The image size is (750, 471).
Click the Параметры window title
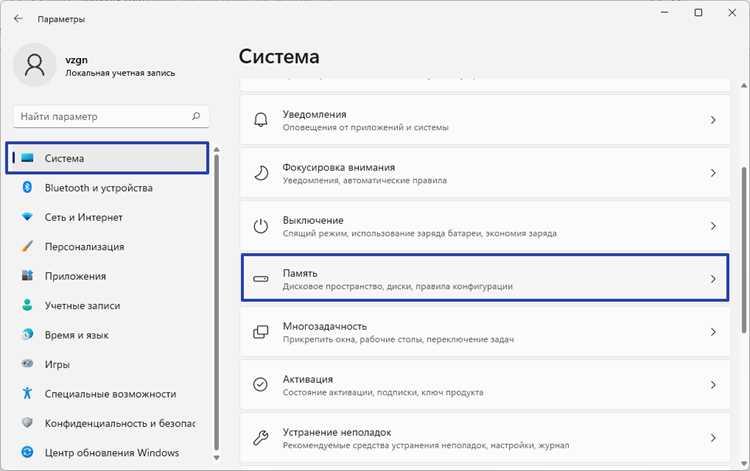coord(61,19)
